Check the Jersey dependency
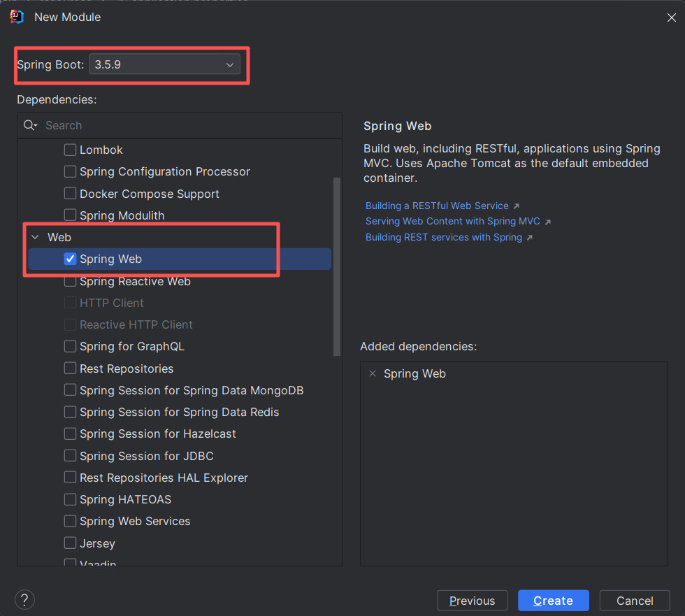 [x=70, y=543]
